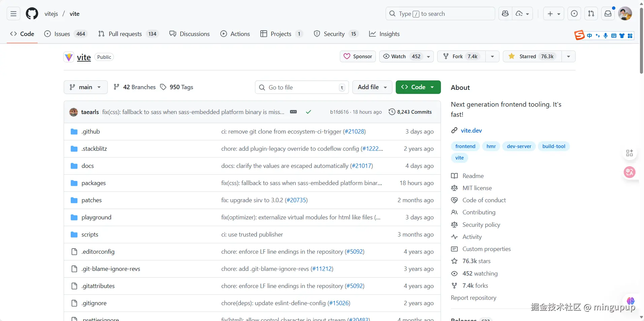The image size is (644, 321).
Task: Click the grid plus floating sidebar icon
Action: click(x=630, y=153)
